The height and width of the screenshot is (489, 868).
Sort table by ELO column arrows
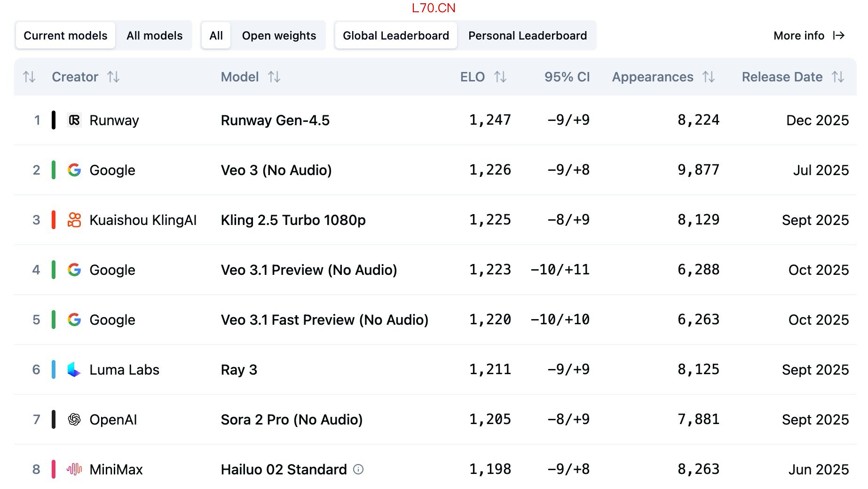(x=500, y=77)
